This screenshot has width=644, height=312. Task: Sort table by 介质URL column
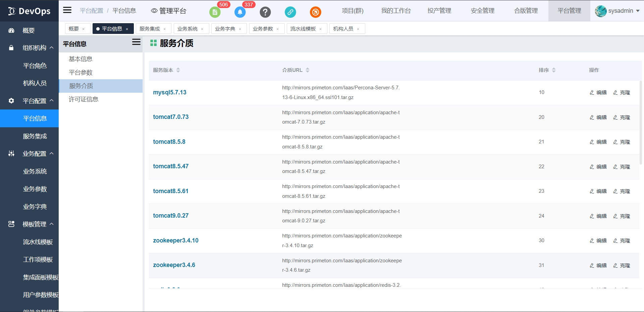308,70
